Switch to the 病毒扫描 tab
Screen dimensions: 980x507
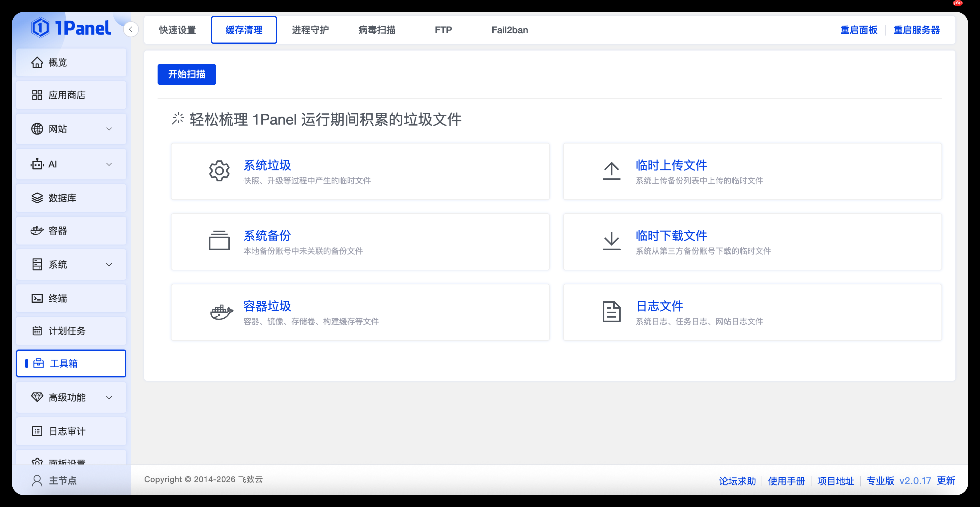pos(376,30)
